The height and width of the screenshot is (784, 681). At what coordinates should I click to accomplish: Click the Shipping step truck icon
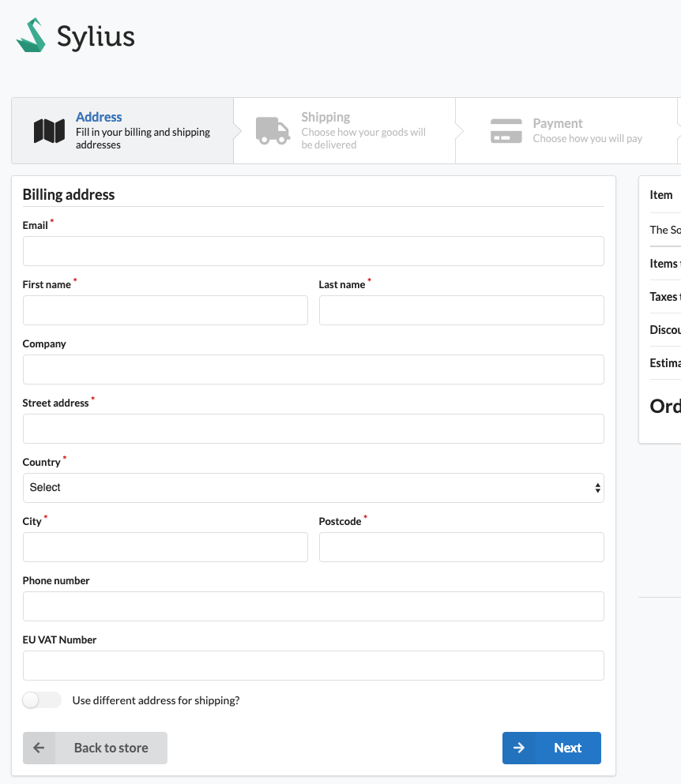click(x=273, y=131)
